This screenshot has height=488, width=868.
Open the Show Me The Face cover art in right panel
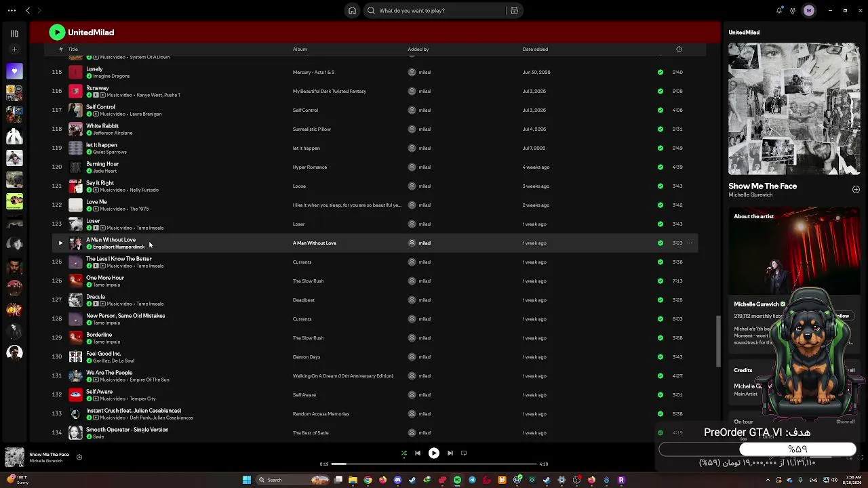tap(794, 109)
